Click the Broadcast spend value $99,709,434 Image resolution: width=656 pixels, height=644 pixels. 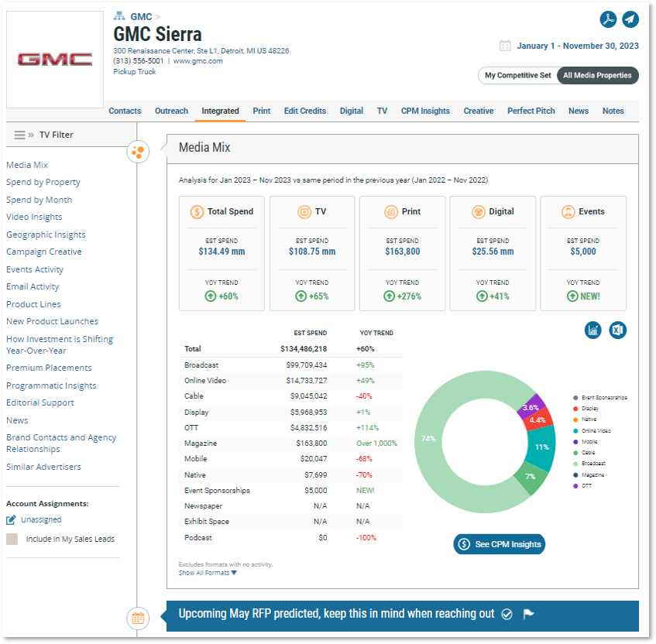pyautogui.click(x=307, y=365)
